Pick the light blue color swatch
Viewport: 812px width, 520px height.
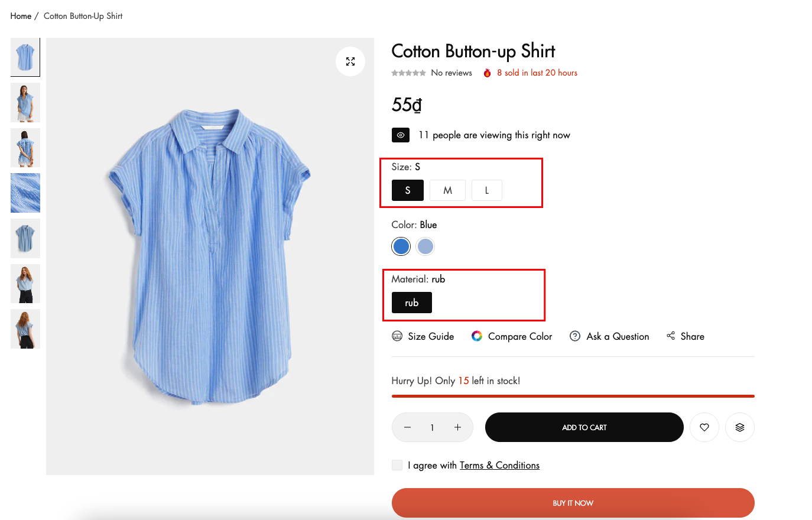tap(425, 246)
